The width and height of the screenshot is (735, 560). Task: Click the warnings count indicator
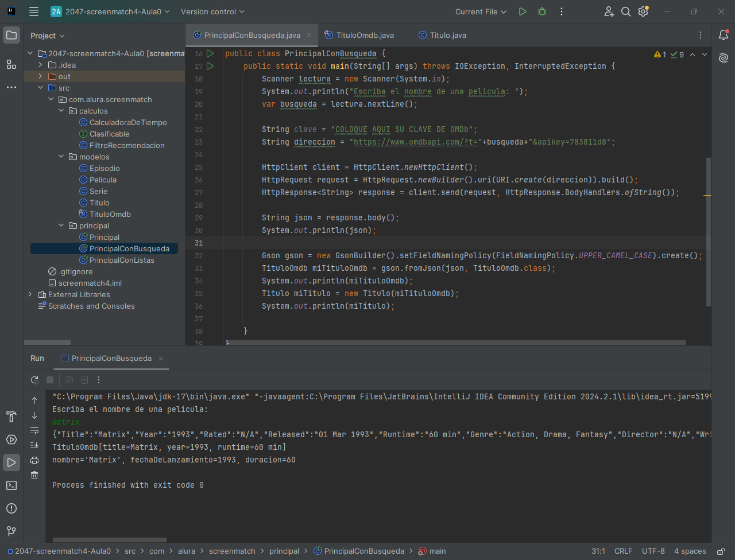(660, 55)
